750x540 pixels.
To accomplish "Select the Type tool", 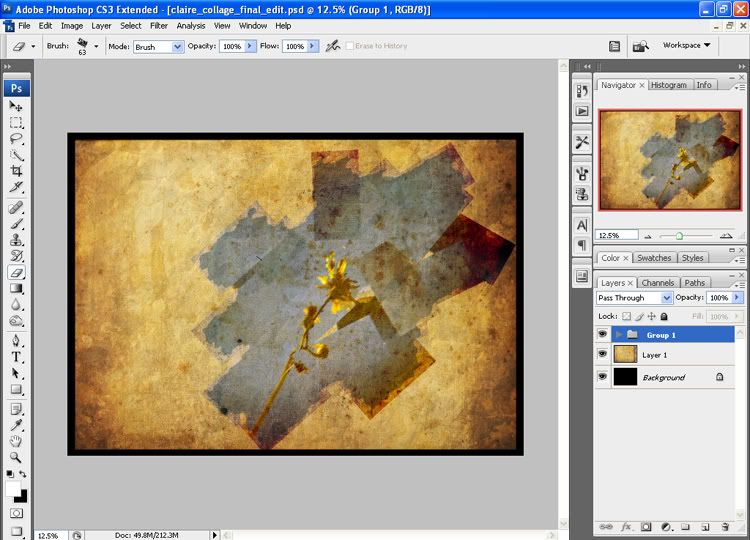I will point(16,357).
